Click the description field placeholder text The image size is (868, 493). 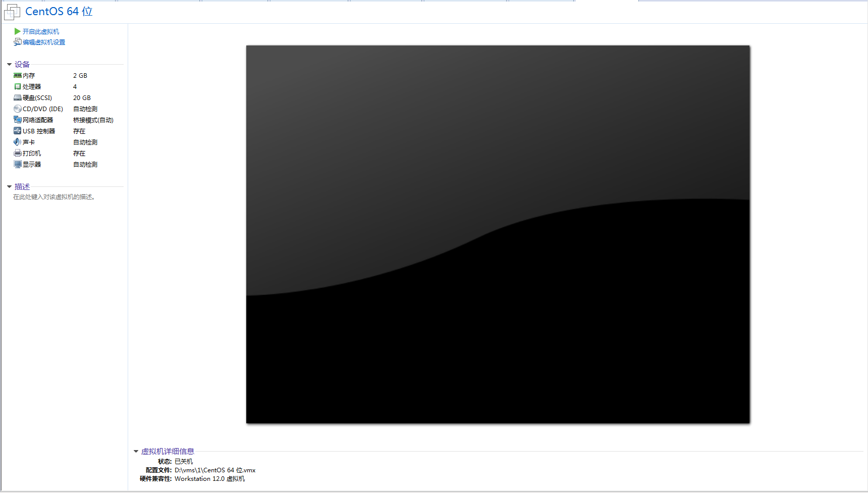pos(54,197)
